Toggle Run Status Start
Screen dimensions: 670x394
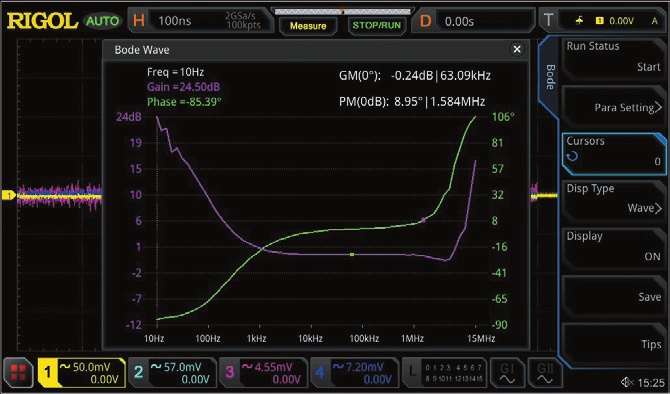click(613, 57)
